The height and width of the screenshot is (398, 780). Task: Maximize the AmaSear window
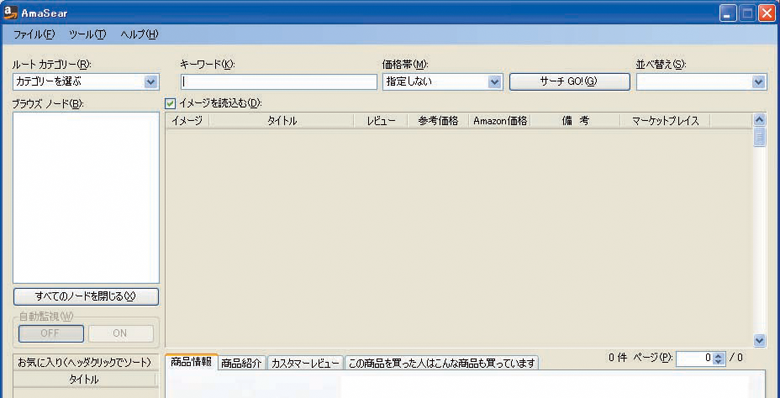pos(747,12)
